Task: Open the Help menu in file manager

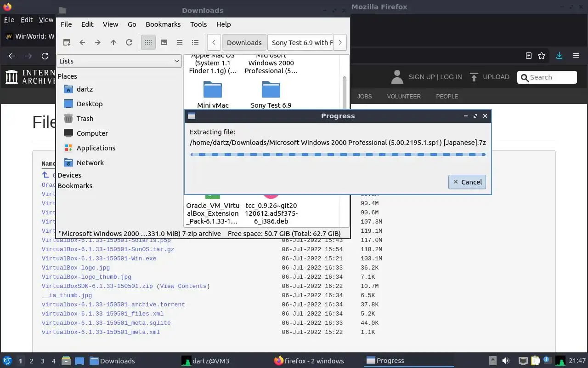Action: (x=223, y=24)
